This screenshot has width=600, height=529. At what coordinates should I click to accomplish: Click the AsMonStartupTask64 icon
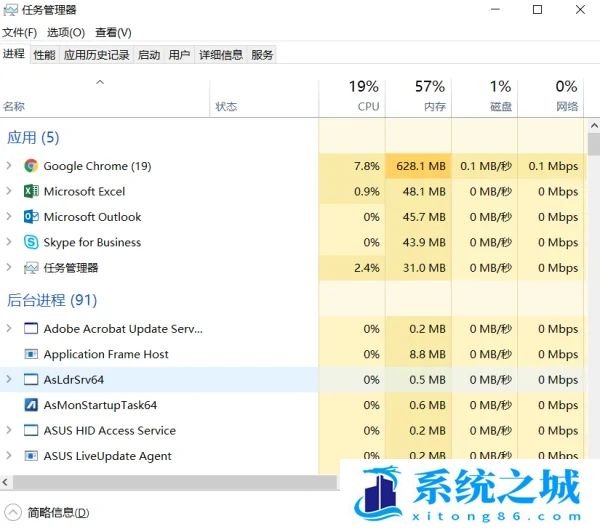coord(31,405)
